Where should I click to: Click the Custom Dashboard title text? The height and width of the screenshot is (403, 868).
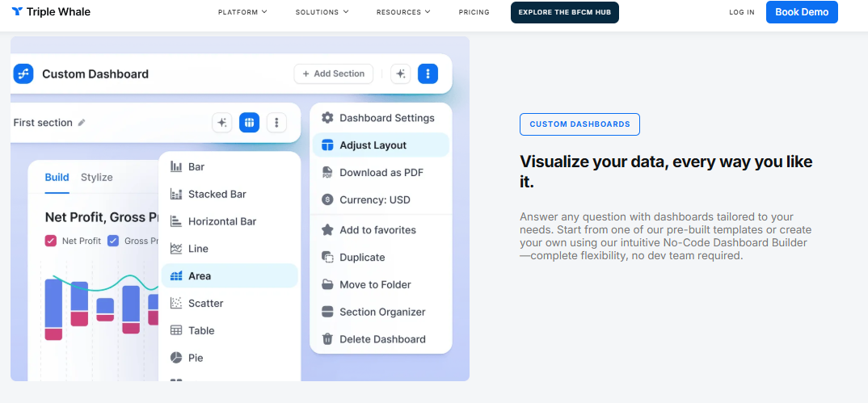[x=95, y=74]
